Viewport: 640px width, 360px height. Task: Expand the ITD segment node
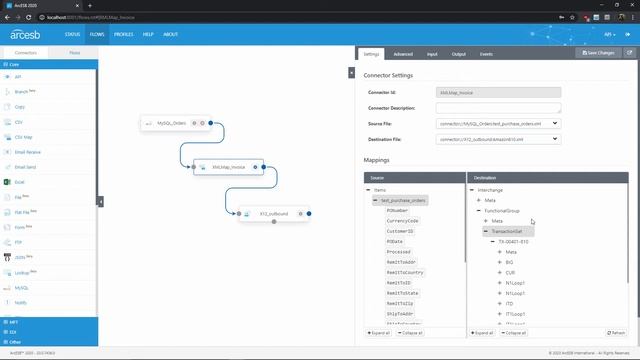pyautogui.click(x=500, y=304)
